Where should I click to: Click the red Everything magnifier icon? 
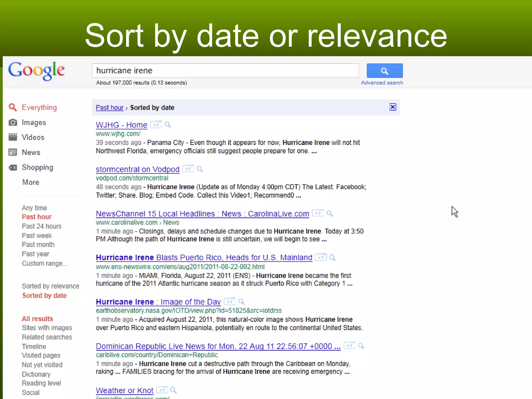[x=13, y=107]
